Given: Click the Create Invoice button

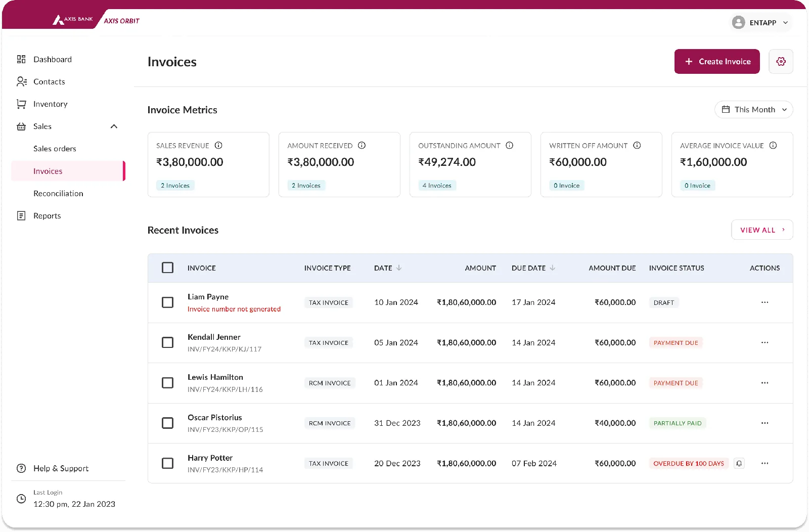Looking at the screenshot, I should coord(717,61).
